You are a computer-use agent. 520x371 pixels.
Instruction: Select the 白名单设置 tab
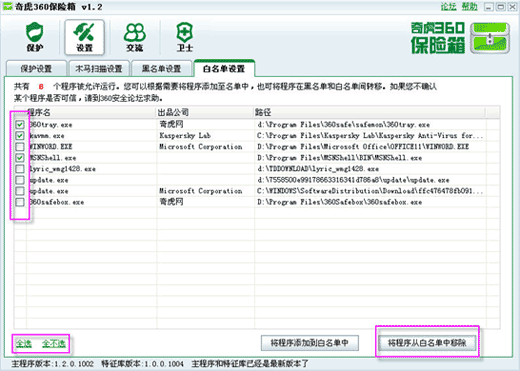224,69
